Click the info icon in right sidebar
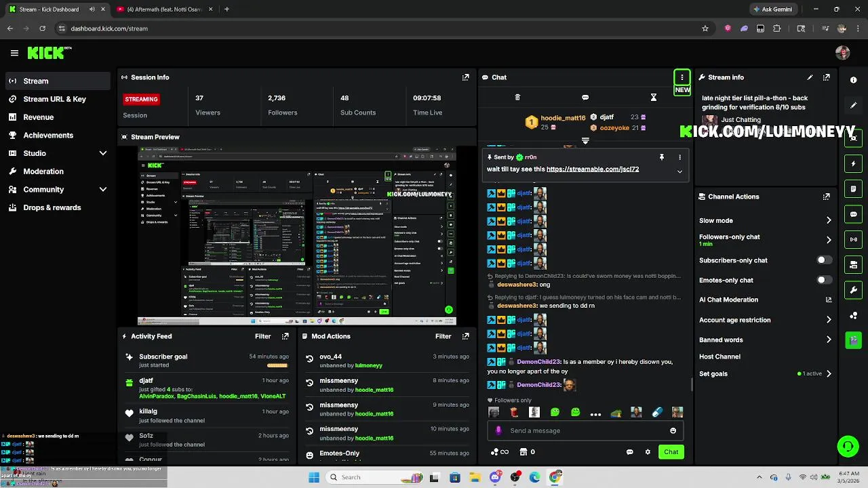The height and width of the screenshot is (488, 868). click(x=854, y=80)
